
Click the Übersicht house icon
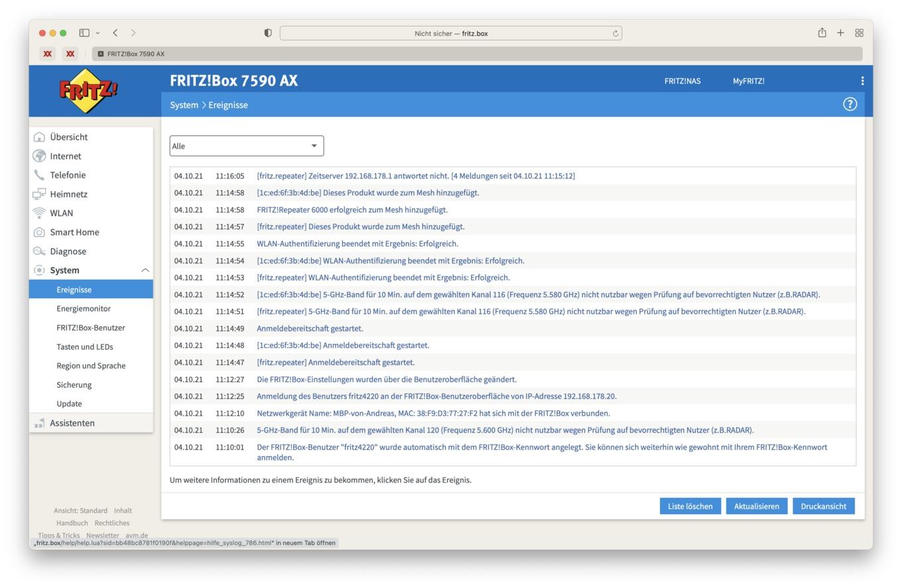click(39, 137)
